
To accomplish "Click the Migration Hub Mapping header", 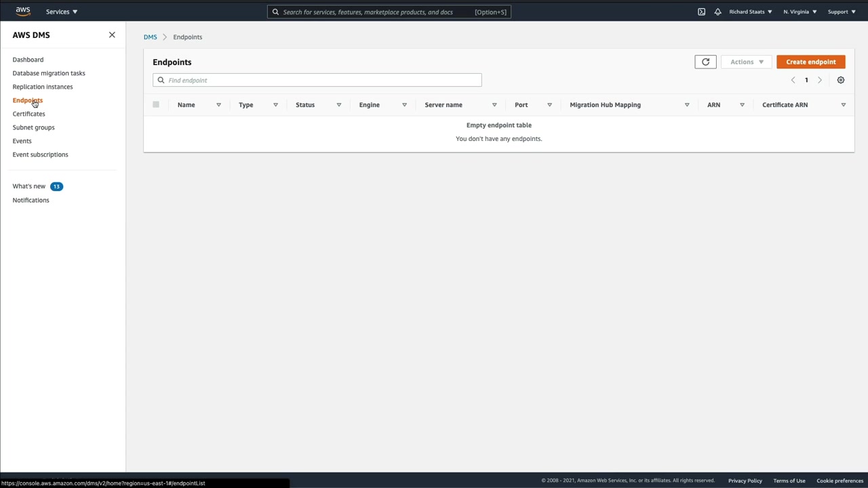I will pyautogui.click(x=605, y=105).
